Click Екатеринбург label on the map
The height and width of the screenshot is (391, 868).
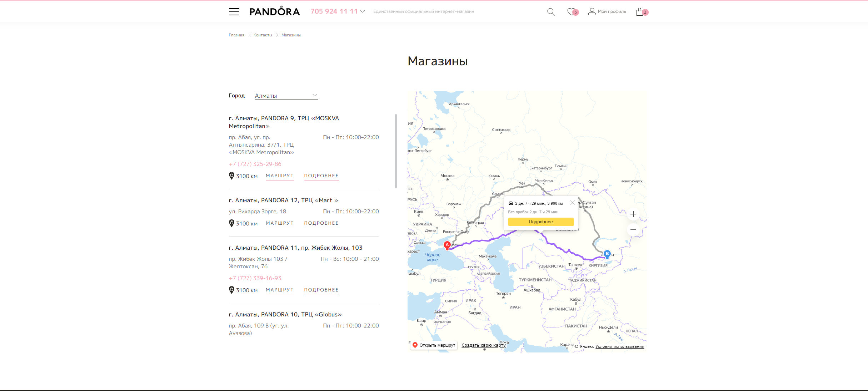click(x=540, y=168)
